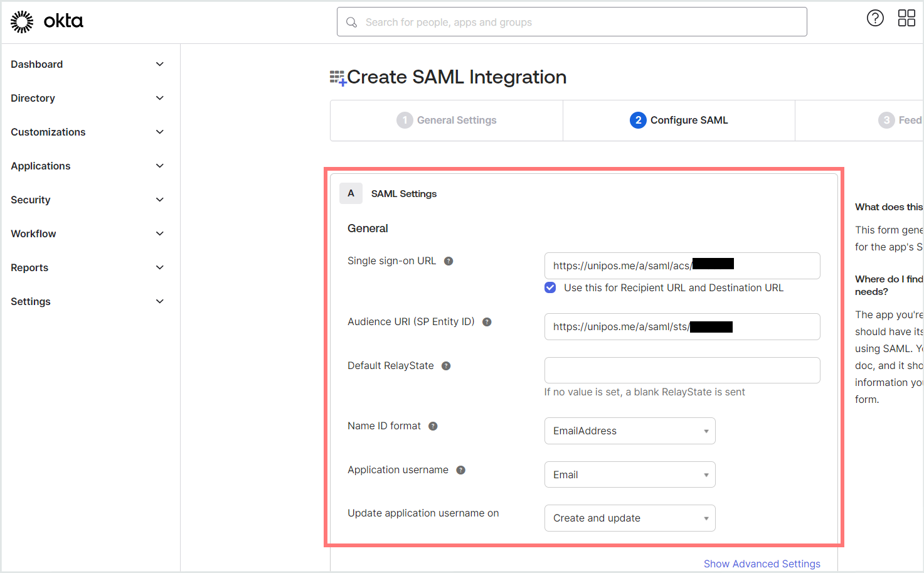Click Show Advanced Settings link
924x573 pixels.
point(762,564)
